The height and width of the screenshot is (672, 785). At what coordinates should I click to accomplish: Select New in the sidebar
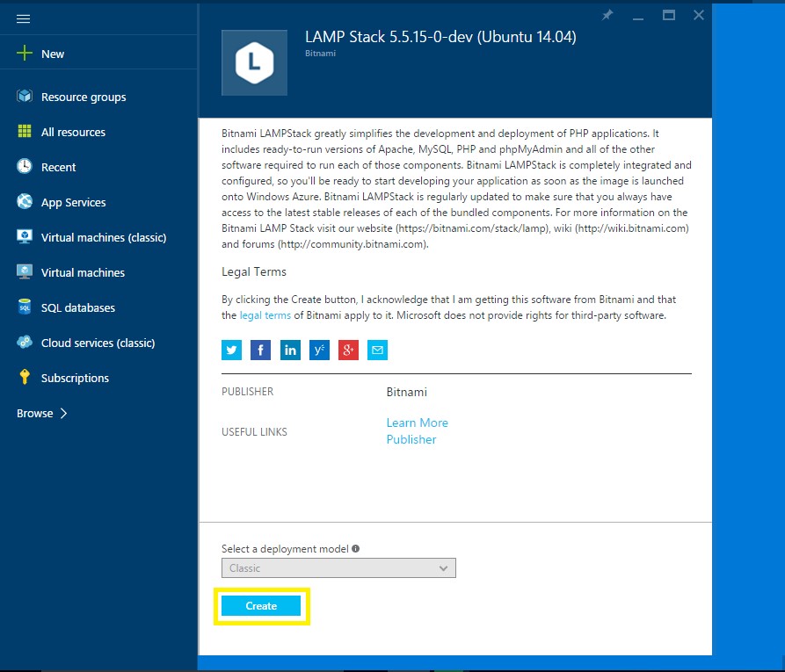click(x=53, y=54)
